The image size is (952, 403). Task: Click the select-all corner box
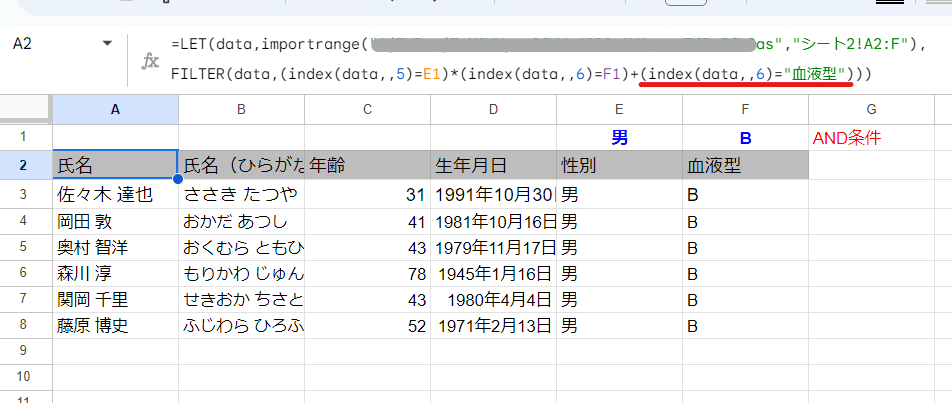click(x=26, y=110)
